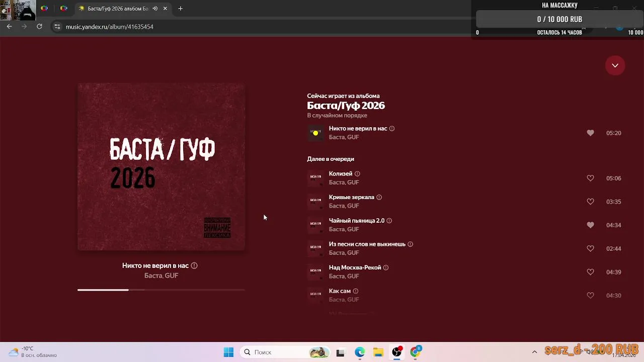The image size is (644, 362).
Task: Open the weather widget showing -10°C
Action: pos(33,352)
